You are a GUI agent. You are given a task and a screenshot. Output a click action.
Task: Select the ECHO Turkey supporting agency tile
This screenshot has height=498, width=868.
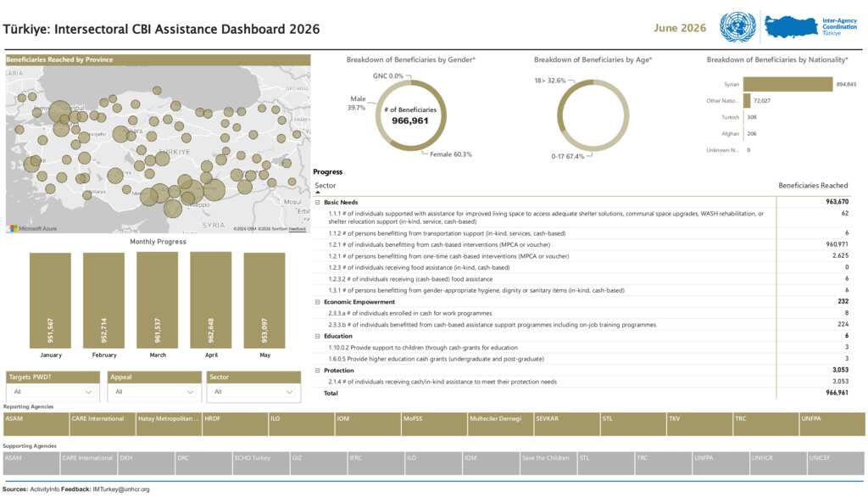[x=261, y=463]
